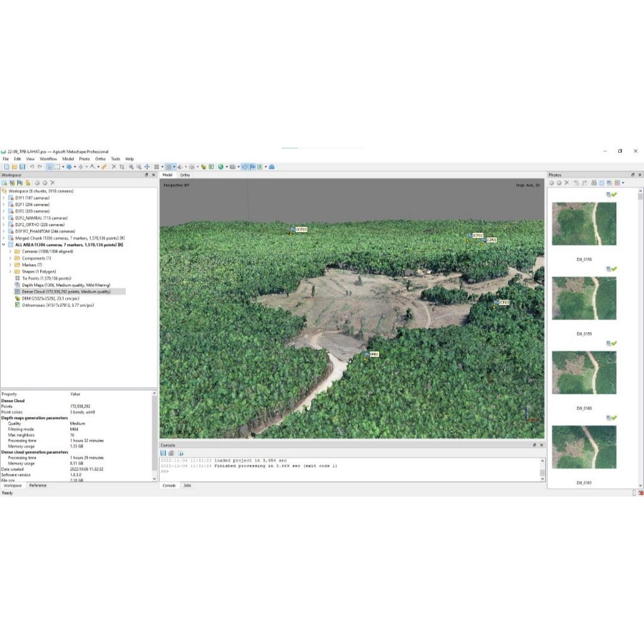644x644 pixels.
Task: Click the binoculars icon in Photos panel
Action: pyautogui.click(x=594, y=182)
